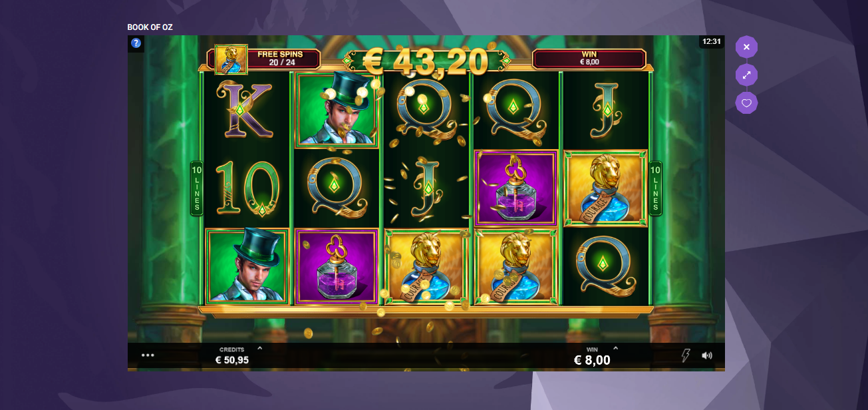
Task: Mute the game sound speaker icon
Action: click(x=707, y=355)
